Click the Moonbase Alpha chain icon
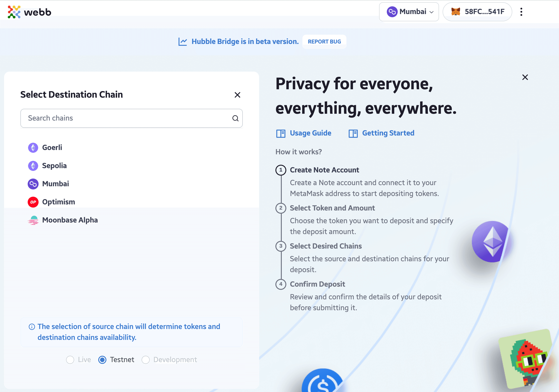This screenshot has width=559, height=392. pyautogui.click(x=33, y=220)
